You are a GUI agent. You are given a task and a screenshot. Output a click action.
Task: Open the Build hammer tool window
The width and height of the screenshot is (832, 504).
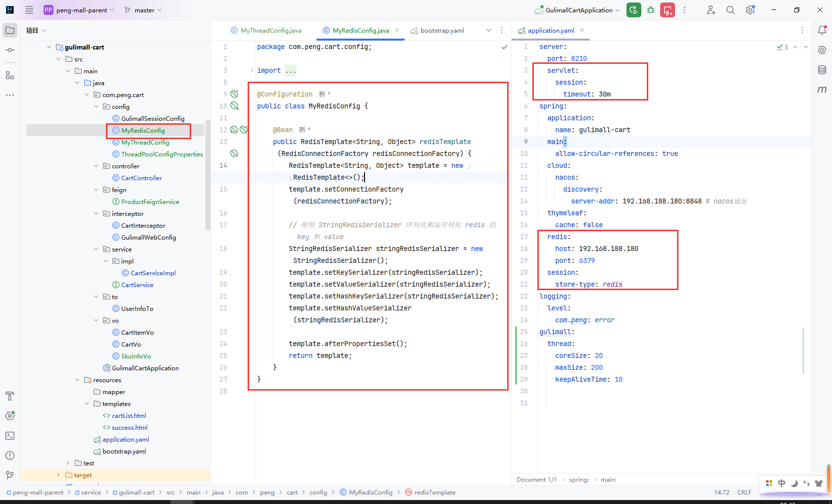[10, 396]
